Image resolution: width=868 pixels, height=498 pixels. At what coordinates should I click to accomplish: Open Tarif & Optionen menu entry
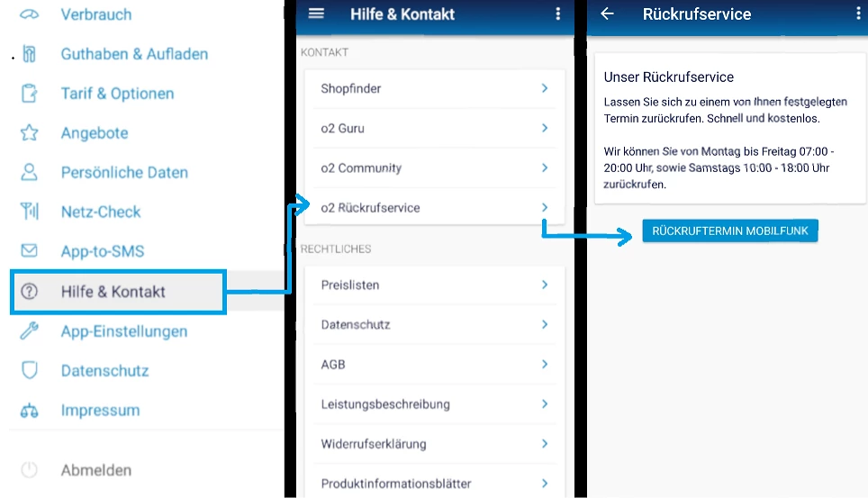pyautogui.click(x=117, y=94)
